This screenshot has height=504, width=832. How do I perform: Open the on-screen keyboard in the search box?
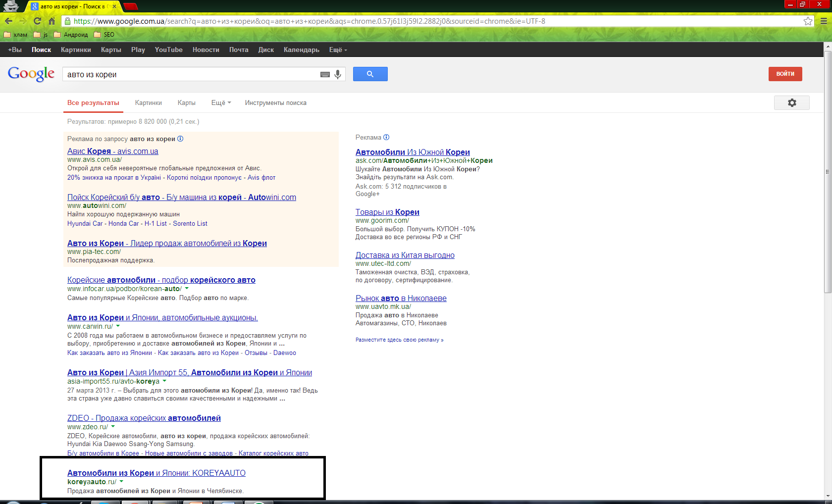point(325,74)
